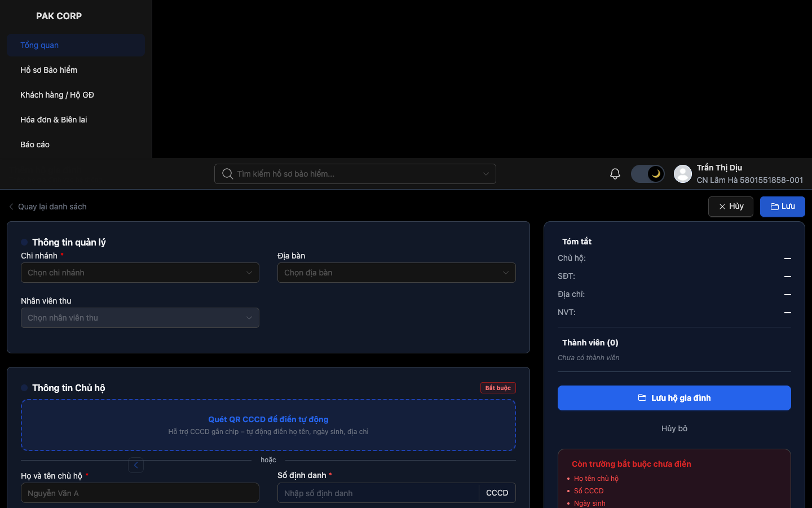
Task: Click the Thông tin Chủ hộ heading
Action: [x=69, y=388]
